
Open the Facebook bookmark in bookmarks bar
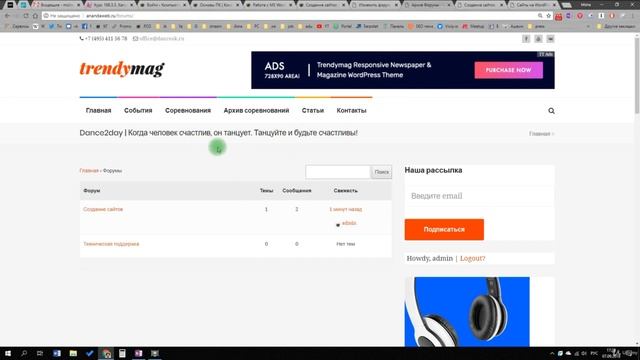[x=84, y=26]
